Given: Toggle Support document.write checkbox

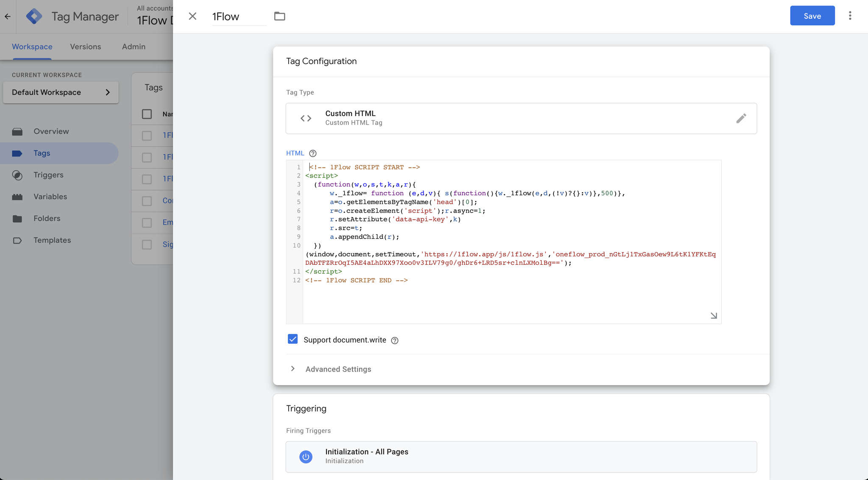Looking at the screenshot, I should tap(292, 339).
